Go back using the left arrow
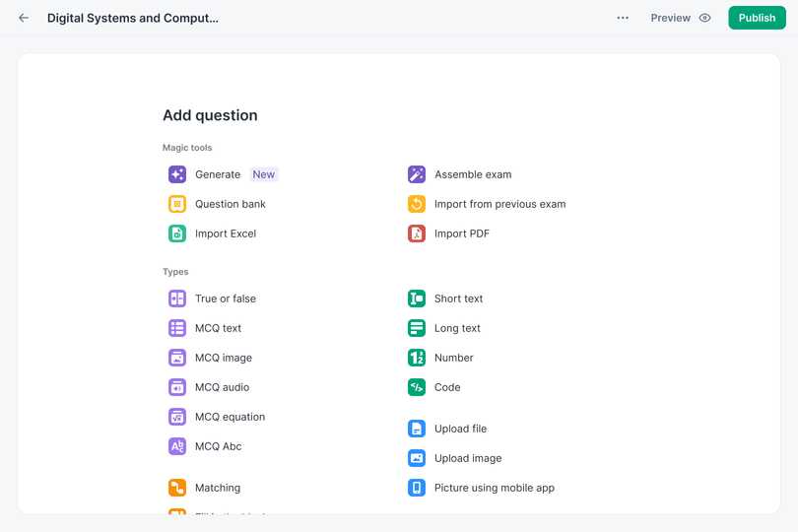Viewport: 798px width, 532px height. tap(24, 18)
